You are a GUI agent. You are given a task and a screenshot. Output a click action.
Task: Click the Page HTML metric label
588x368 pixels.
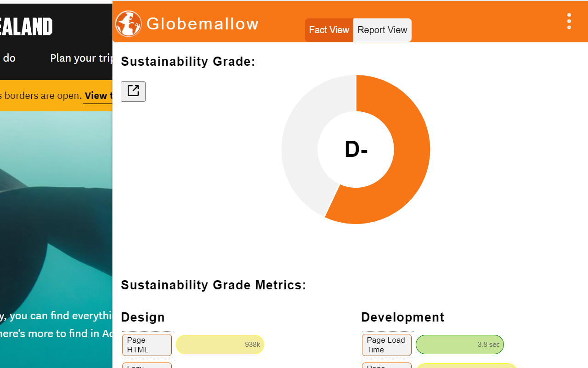pyautogui.click(x=147, y=345)
